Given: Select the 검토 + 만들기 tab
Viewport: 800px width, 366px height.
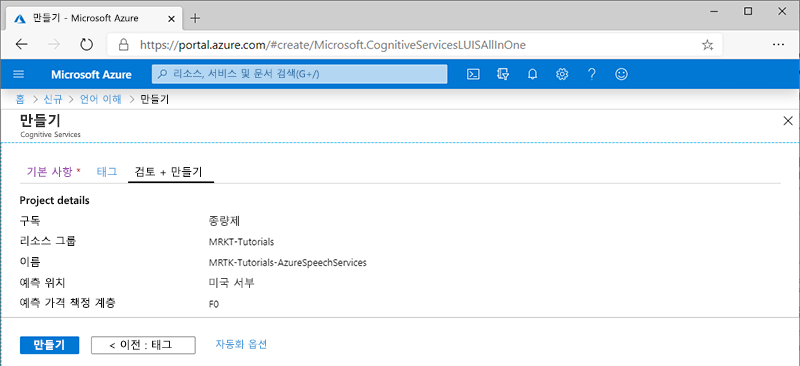Looking at the screenshot, I should (x=171, y=172).
